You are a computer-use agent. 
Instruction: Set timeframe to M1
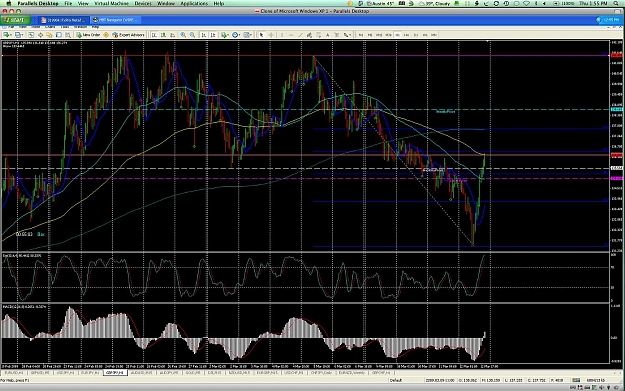[x=361, y=35]
